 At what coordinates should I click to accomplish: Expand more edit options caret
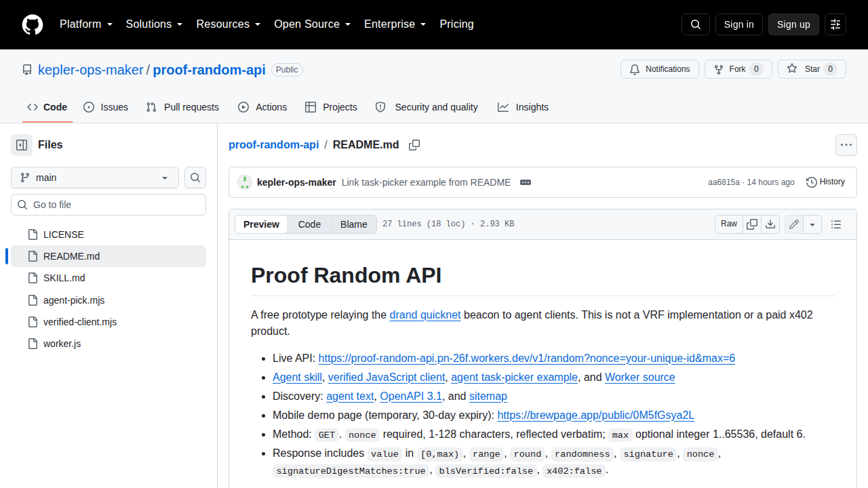(x=812, y=224)
